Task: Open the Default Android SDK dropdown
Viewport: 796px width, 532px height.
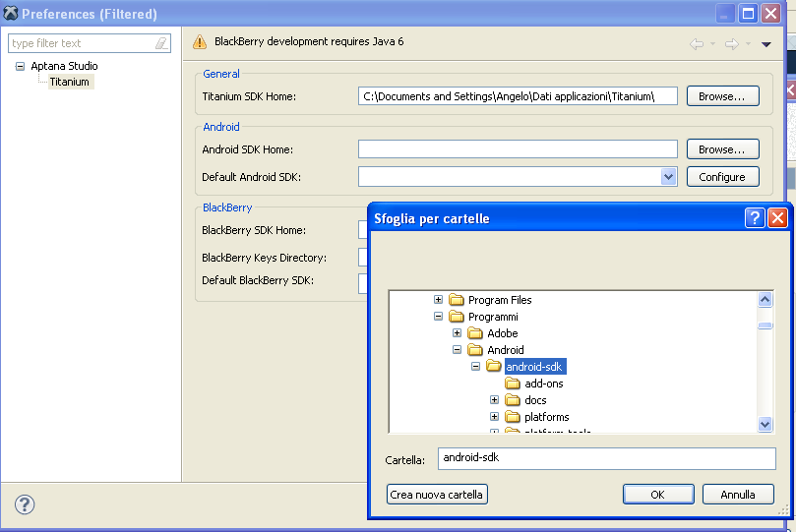Action: click(668, 177)
